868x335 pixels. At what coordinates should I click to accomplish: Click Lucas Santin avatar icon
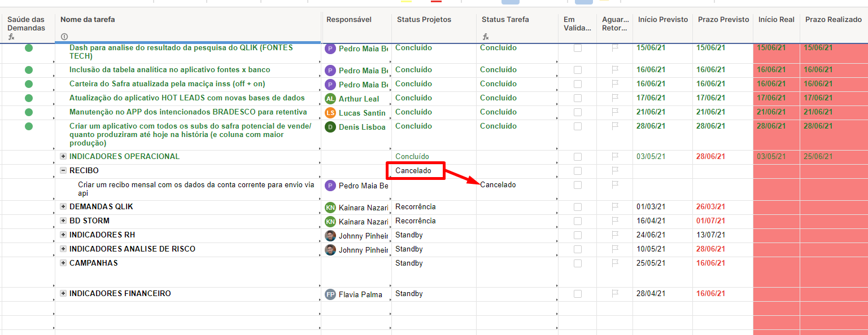pos(330,113)
